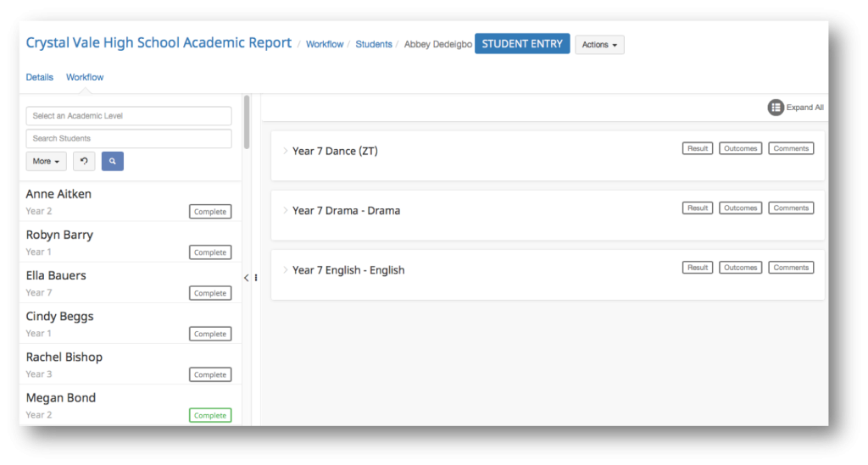This screenshot has width=868, height=465.
Task: Select student Cindy Beggs
Action: click(60, 316)
